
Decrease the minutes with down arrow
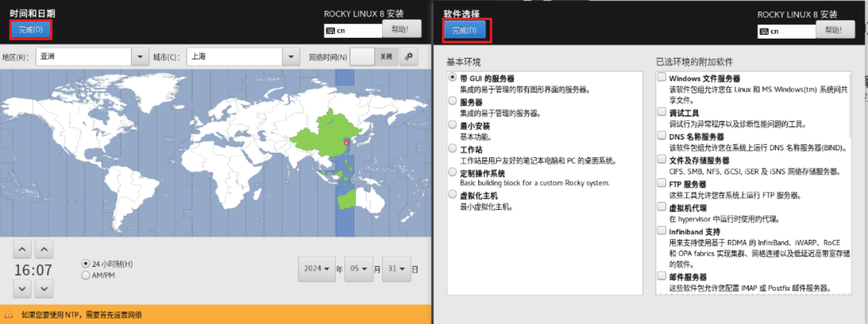44,289
